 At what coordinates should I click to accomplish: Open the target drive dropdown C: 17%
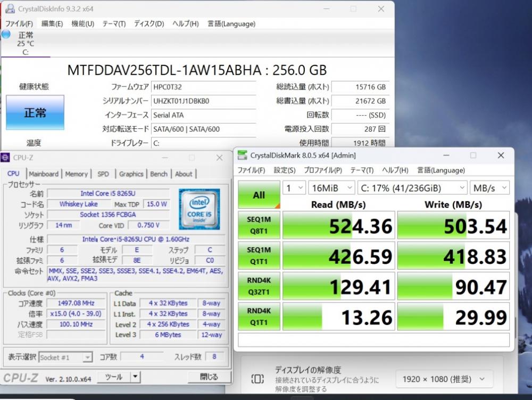click(x=412, y=188)
